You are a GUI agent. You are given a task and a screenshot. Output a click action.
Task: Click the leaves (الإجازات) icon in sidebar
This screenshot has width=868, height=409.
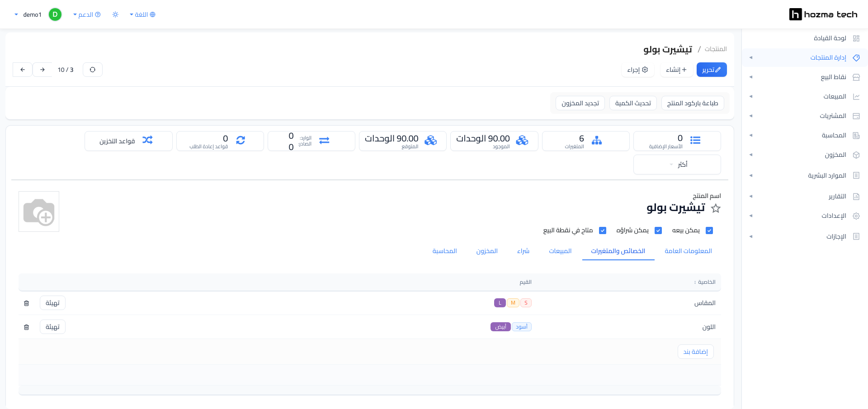(x=856, y=236)
